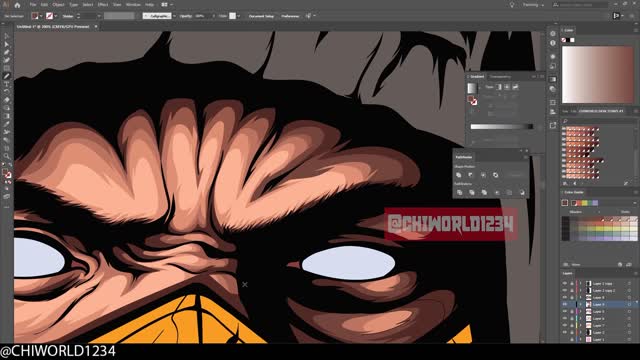640x360 pixels.
Task: Click the Preferences button
Action: (x=290, y=16)
